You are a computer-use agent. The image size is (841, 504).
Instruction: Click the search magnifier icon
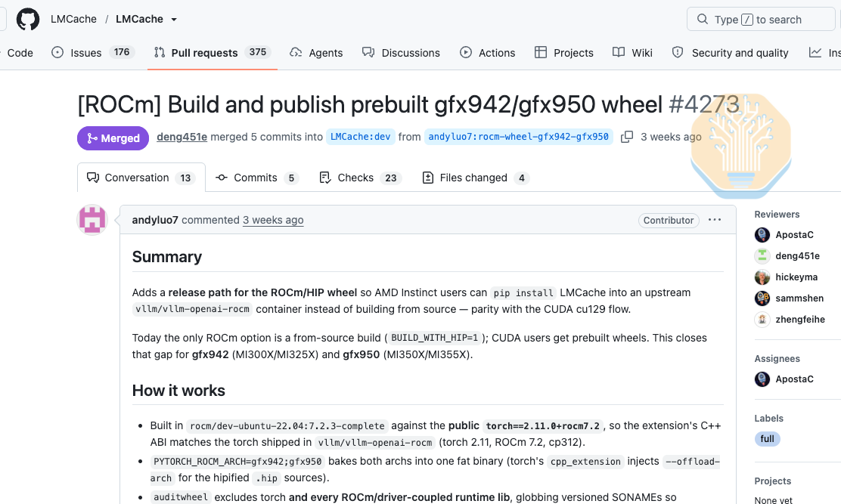pyautogui.click(x=702, y=20)
